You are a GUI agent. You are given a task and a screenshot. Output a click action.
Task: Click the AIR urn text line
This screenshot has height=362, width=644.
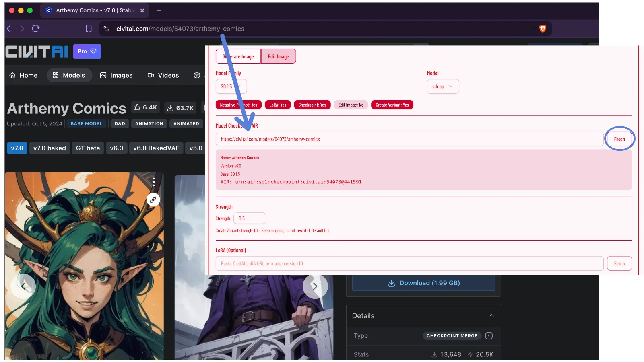coord(291,182)
